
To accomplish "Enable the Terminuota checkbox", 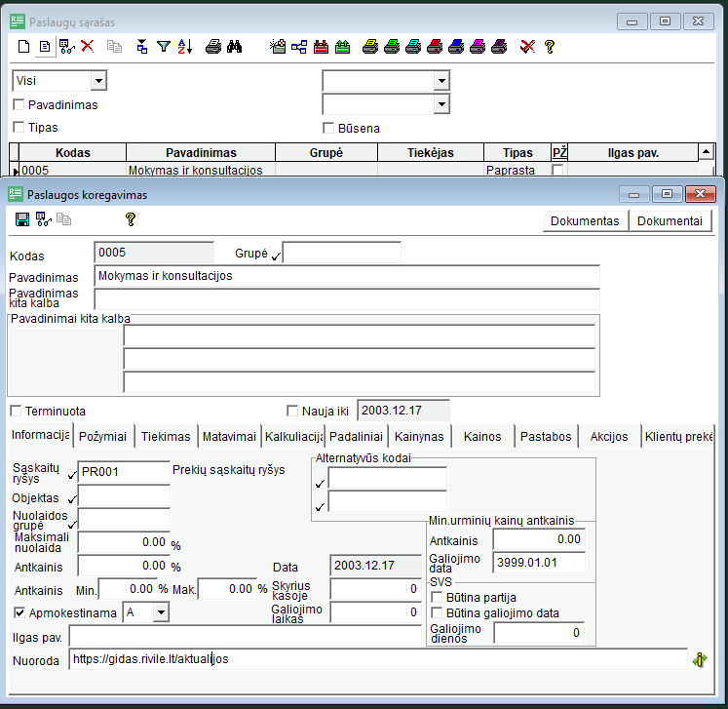I will click(16, 412).
